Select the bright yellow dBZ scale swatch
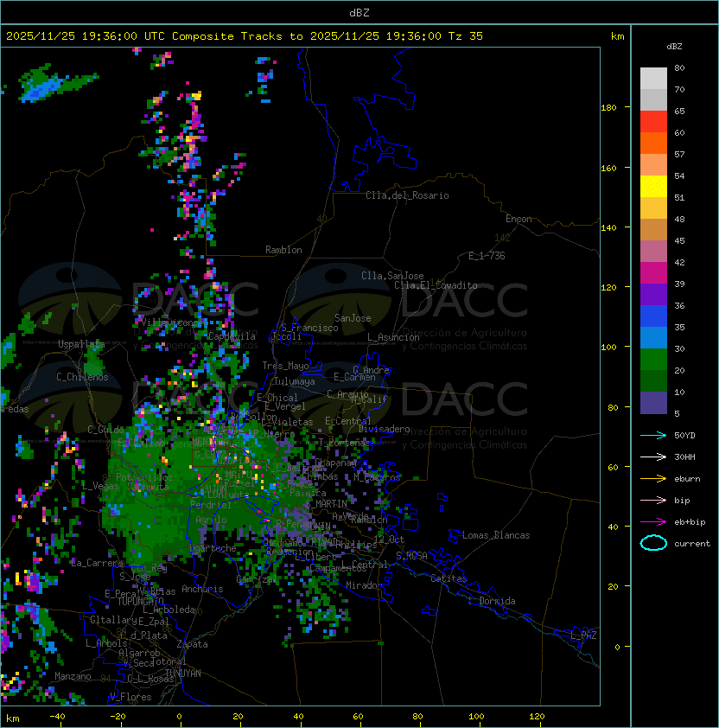 (x=653, y=186)
